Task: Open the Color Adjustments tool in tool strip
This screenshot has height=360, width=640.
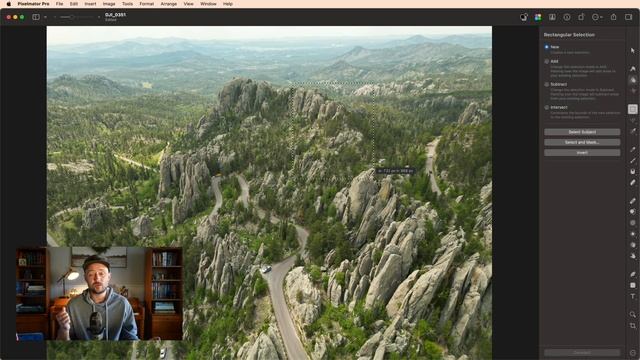Action: pos(633,80)
